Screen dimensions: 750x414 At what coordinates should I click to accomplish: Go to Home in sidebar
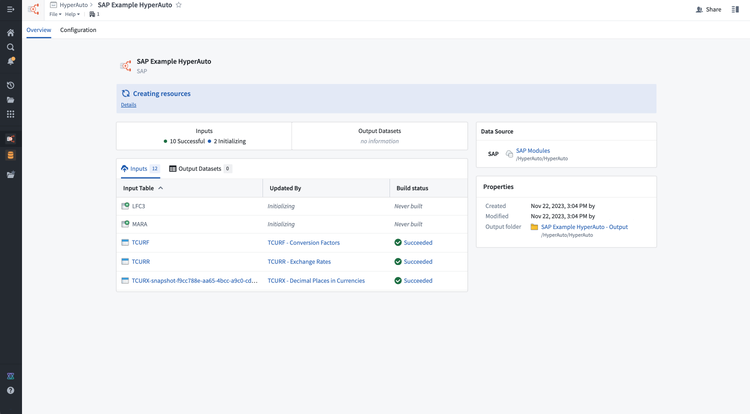pyautogui.click(x=11, y=33)
